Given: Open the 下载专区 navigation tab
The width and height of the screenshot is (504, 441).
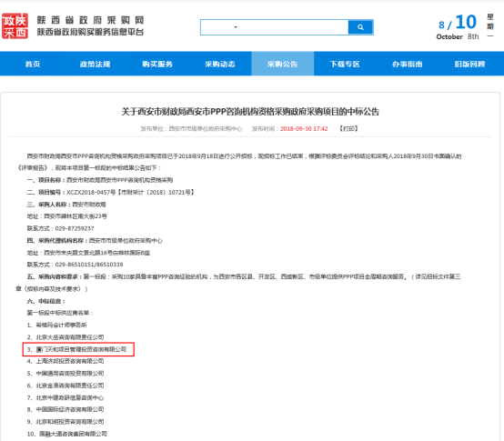Looking at the screenshot, I should 345,64.
